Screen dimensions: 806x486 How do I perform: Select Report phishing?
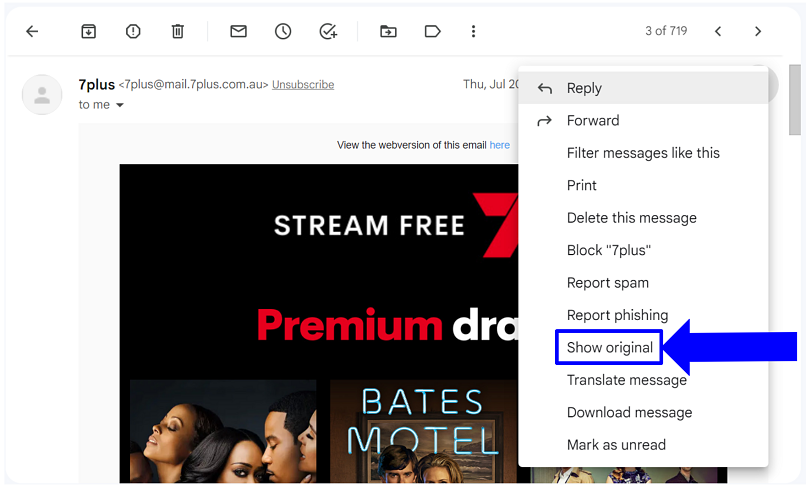pyautogui.click(x=644, y=315)
